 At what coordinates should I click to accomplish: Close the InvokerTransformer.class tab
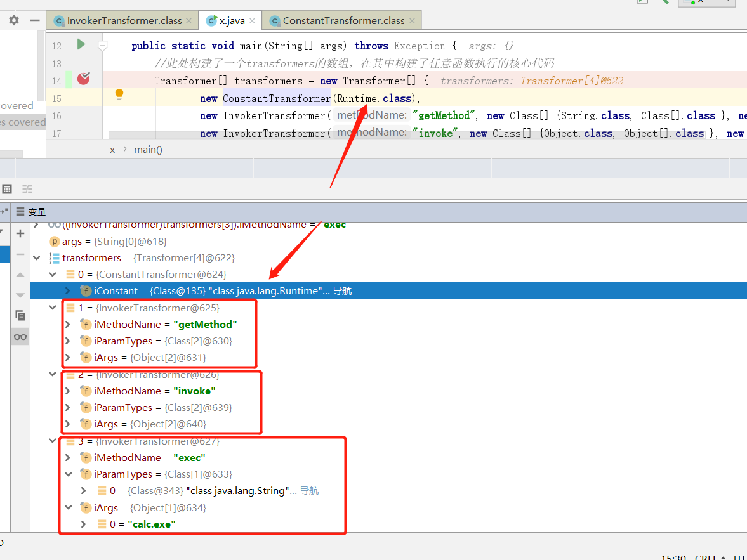[x=188, y=21]
